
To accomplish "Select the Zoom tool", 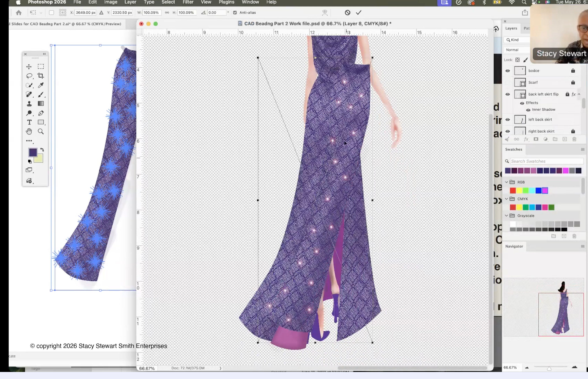I will [41, 131].
